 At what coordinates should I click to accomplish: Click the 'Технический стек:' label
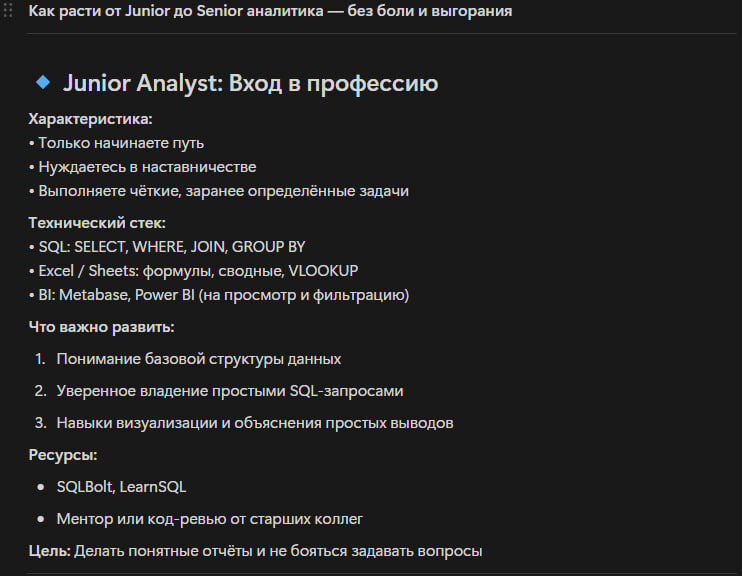[97, 223]
